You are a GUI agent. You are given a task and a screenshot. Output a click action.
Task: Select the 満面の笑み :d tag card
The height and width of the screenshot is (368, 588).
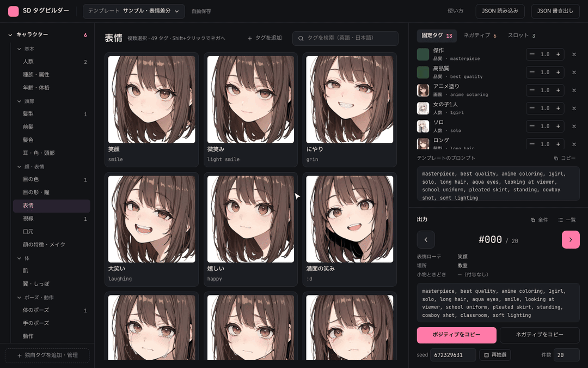[x=350, y=229]
